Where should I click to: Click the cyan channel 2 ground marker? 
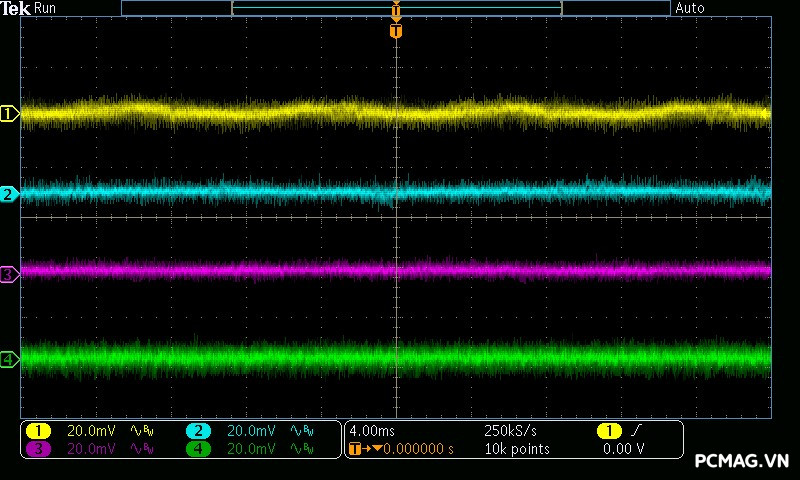pos(9,194)
